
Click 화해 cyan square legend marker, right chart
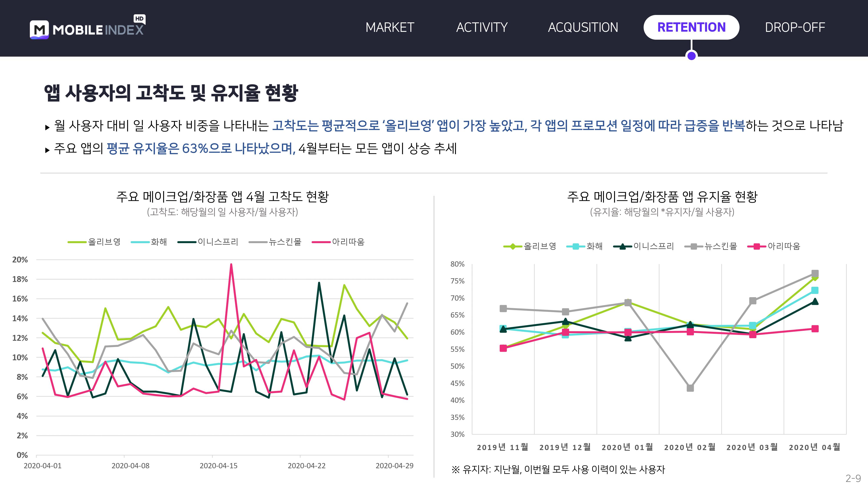pos(576,247)
